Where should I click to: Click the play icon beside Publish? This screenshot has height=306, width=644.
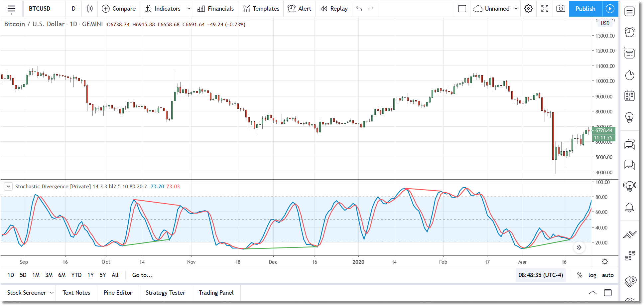pyautogui.click(x=610, y=9)
